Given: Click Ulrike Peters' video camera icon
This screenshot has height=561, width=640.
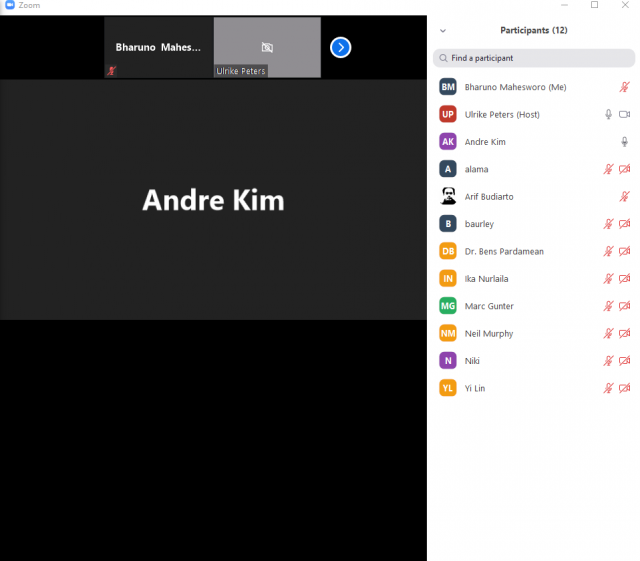Looking at the screenshot, I should click(624, 114).
